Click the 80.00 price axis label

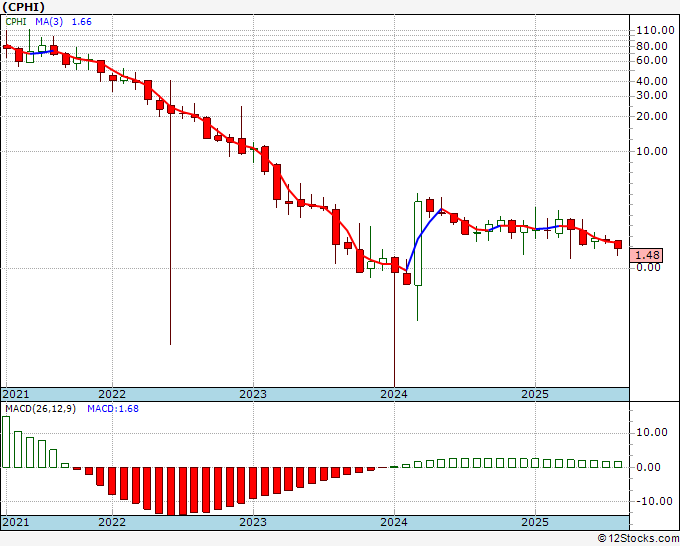tap(651, 46)
